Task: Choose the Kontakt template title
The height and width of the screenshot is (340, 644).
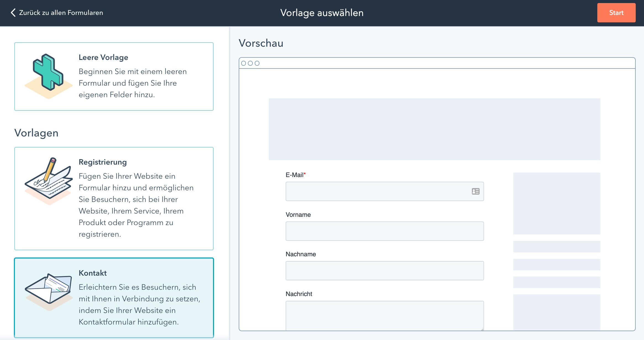Action: (x=93, y=273)
